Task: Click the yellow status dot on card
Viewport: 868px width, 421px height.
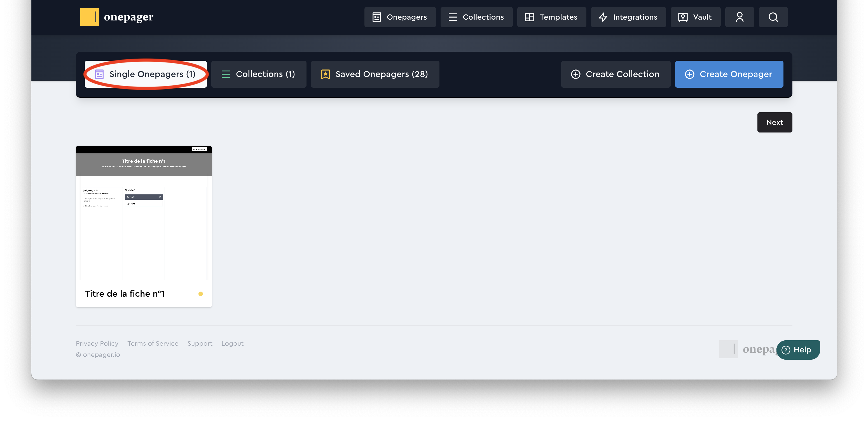Action: (200, 294)
